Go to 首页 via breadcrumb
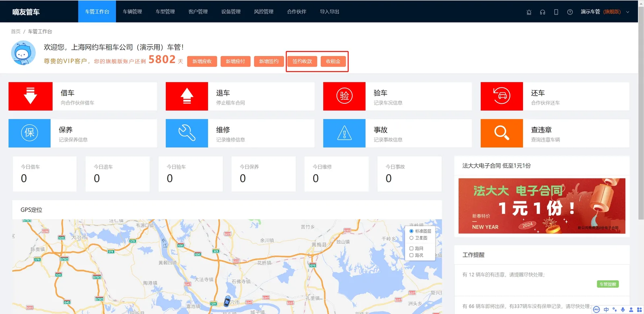 pyautogui.click(x=16, y=31)
